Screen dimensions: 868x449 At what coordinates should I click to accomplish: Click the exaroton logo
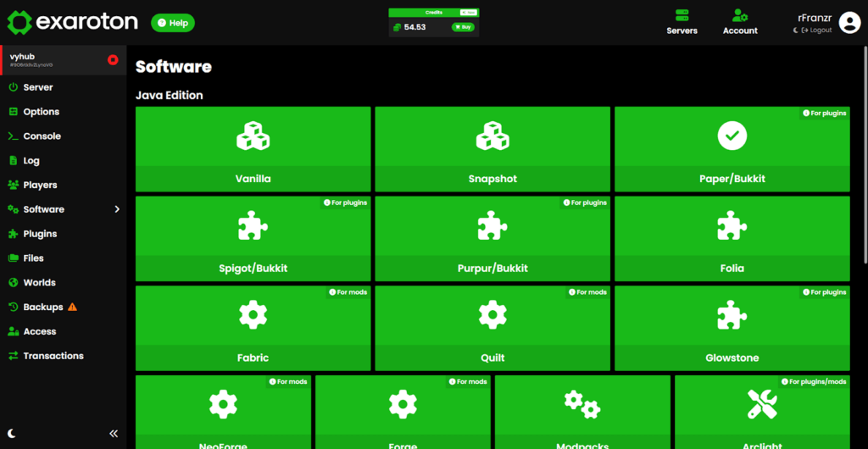click(x=73, y=23)
